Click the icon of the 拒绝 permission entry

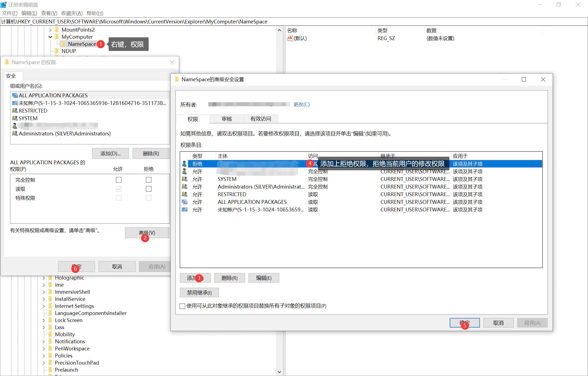184,164
